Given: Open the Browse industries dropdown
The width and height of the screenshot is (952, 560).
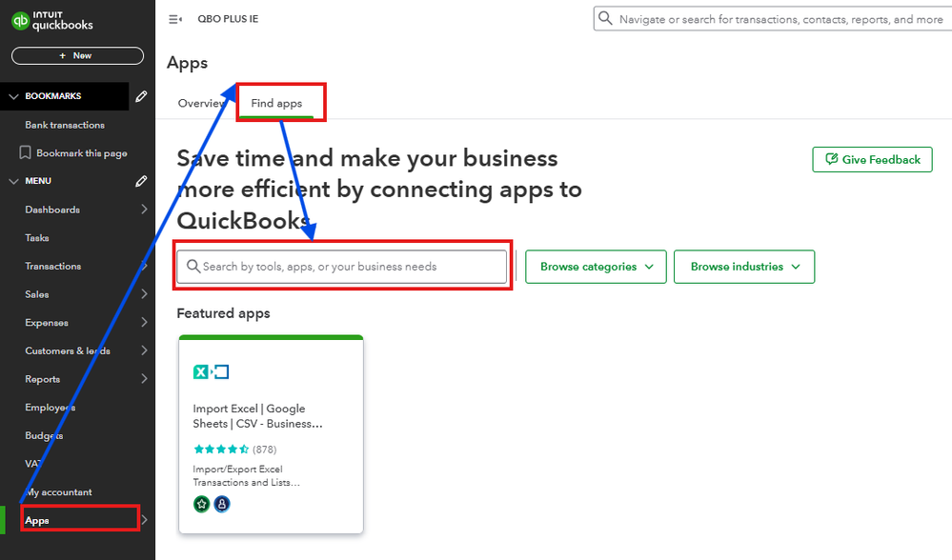Looking at the screenshot, I should (744, 267).
